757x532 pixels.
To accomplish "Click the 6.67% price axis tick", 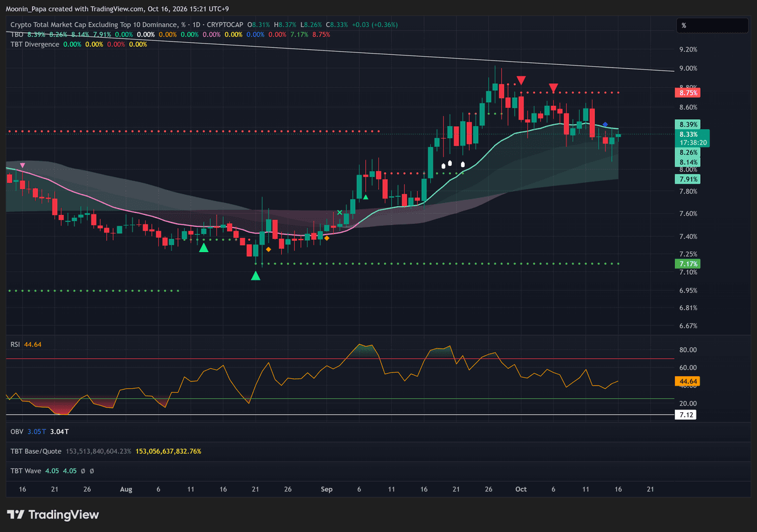I will 688,326.
